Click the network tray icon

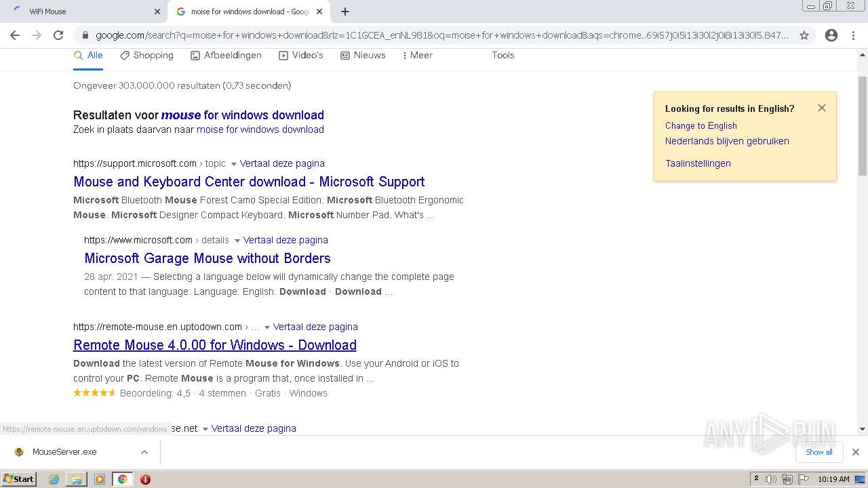pos(787,479)
